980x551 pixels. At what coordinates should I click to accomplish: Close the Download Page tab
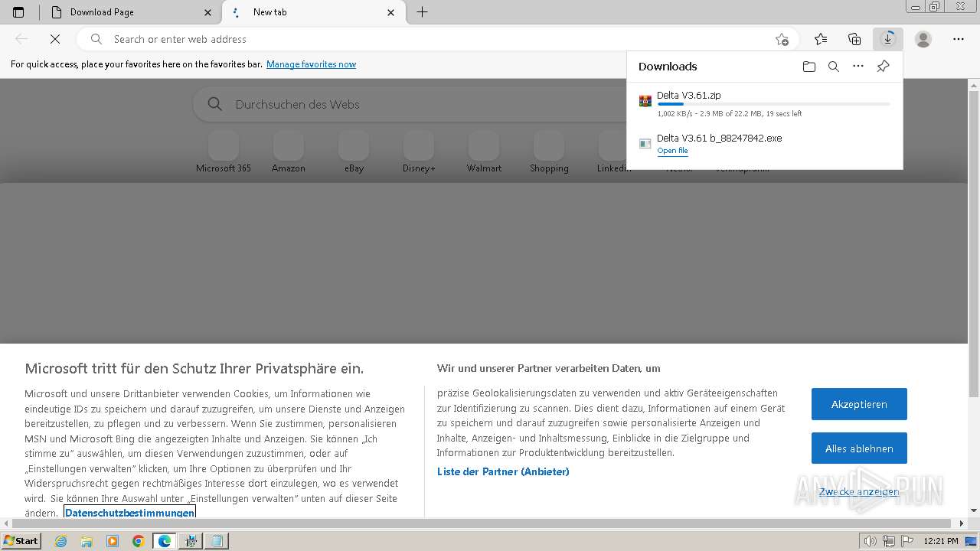[208, 12]
